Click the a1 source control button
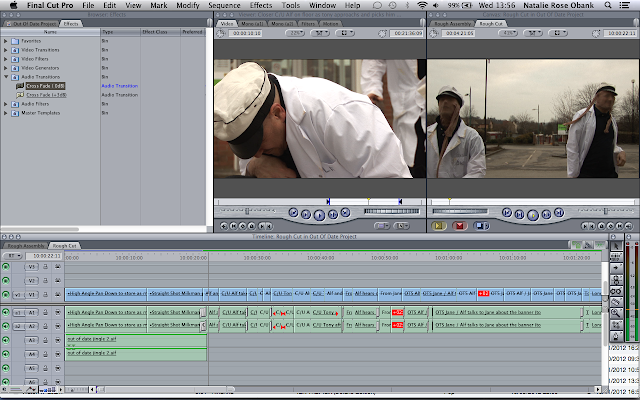The height and width of the screenshot is (400, 640). click(x=18, y=313)
